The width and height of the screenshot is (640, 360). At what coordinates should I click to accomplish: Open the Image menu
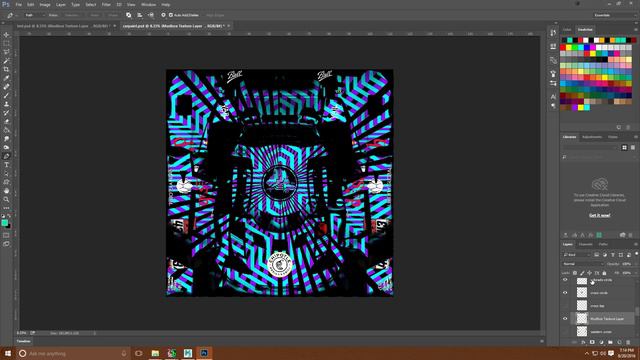coord(45,4)
